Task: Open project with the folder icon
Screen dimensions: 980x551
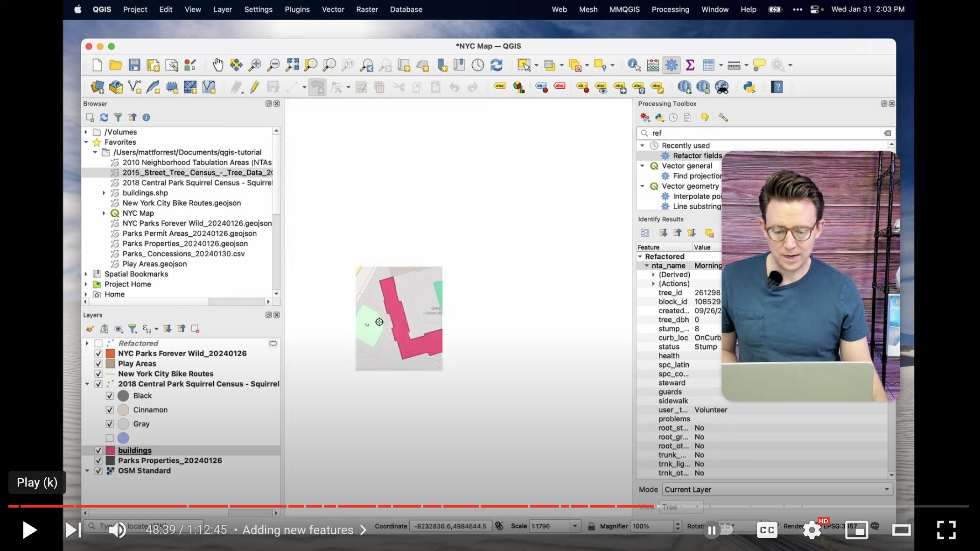Action: [x=115, y=65]
